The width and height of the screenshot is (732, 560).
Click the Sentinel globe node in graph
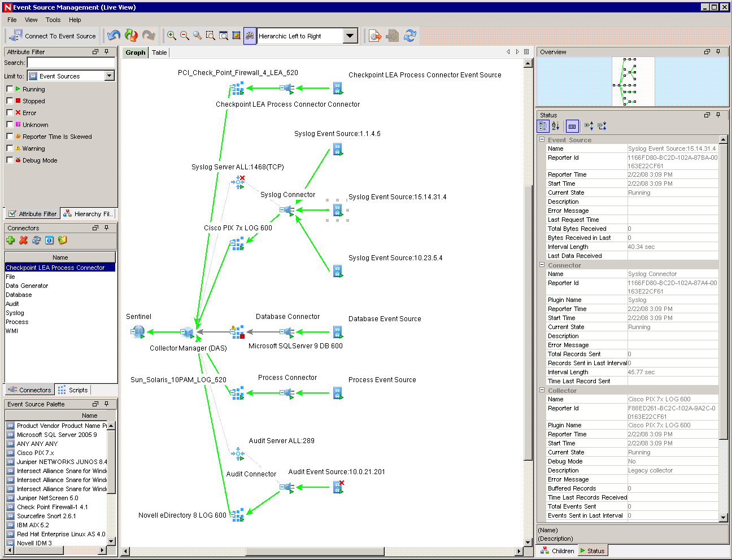137,332
